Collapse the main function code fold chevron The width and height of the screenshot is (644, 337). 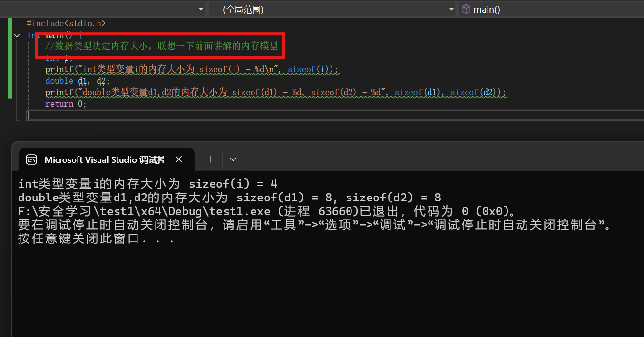(17, 35)
